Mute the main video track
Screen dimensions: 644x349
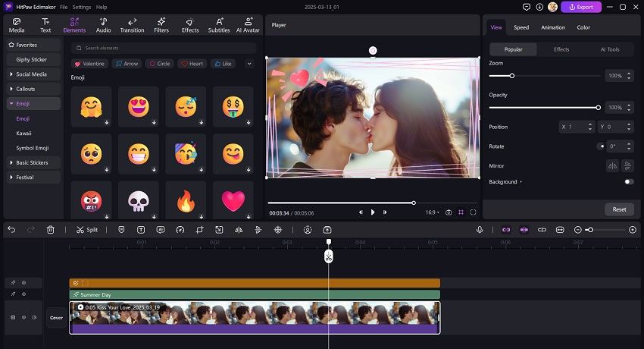click(x=35, y=317)
